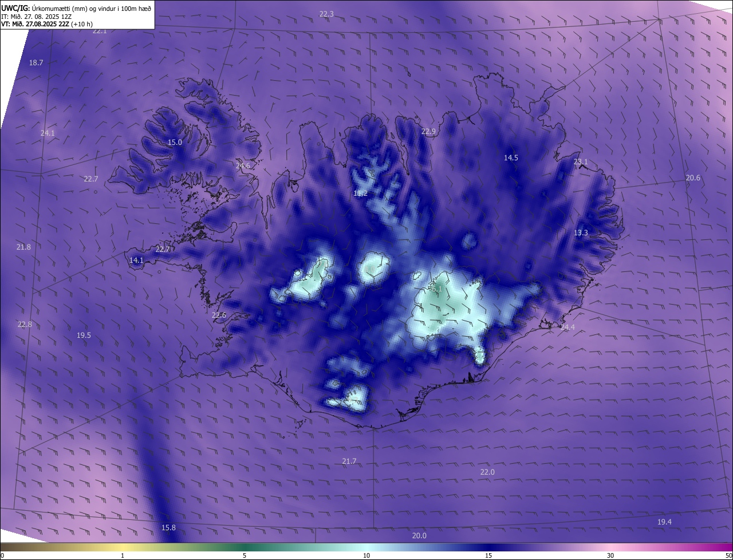Click the "22.3" value on the map
733x560 pixels.
click(x=326, y=14)
